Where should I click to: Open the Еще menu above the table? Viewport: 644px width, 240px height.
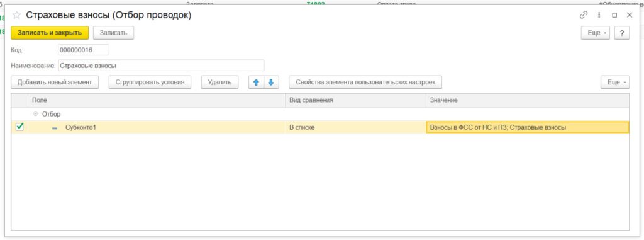tap(615, 83)
